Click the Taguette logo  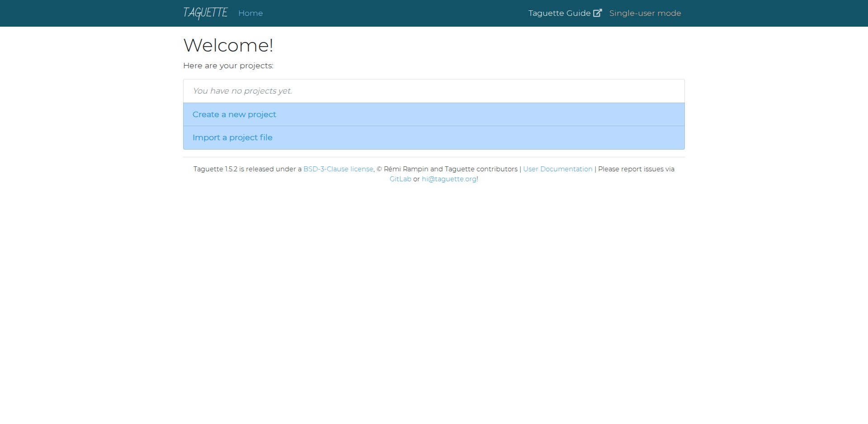(205, 13)
